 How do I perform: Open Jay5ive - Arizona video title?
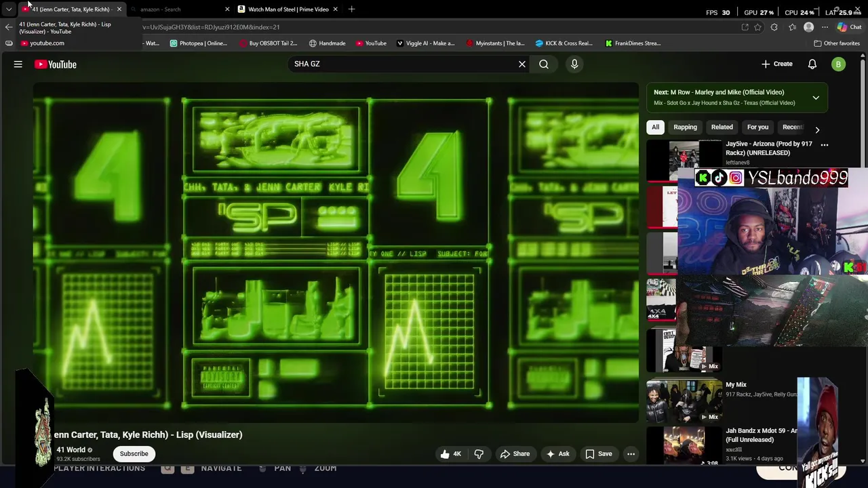point(768,148)
